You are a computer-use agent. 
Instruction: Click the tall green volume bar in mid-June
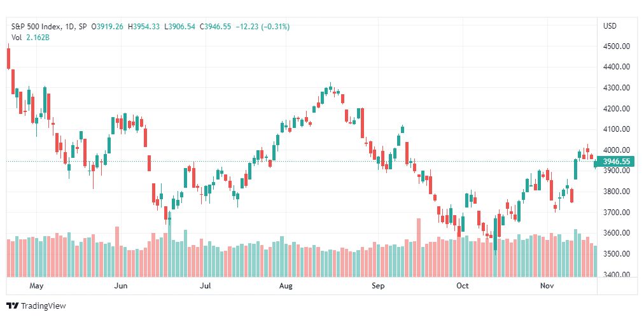coord(169,244)
